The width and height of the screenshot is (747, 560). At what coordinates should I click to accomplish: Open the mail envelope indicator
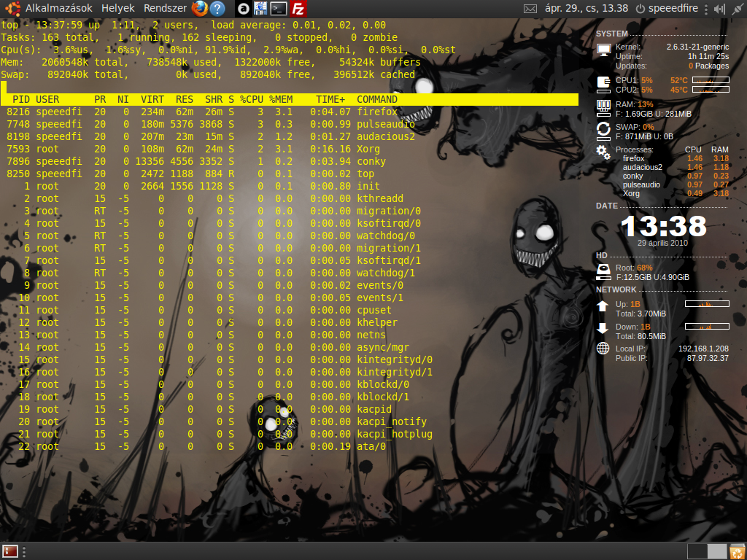click(530, 9)
